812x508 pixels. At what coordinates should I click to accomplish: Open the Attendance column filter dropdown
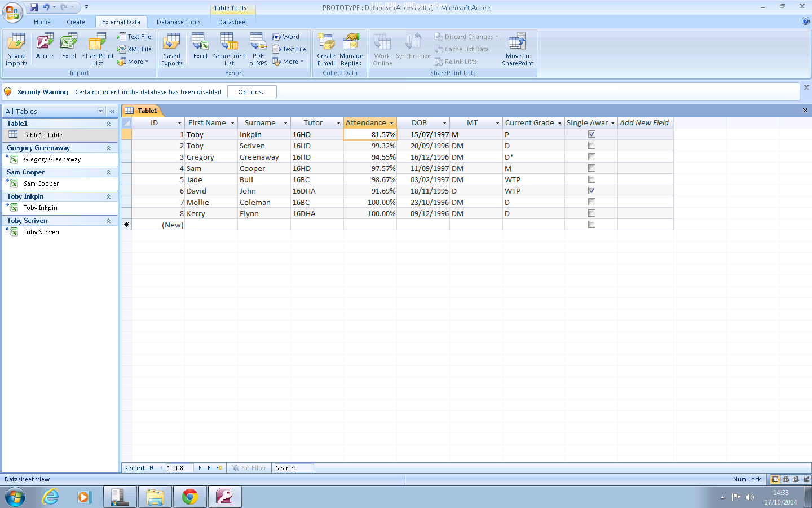tap(392, 122)
